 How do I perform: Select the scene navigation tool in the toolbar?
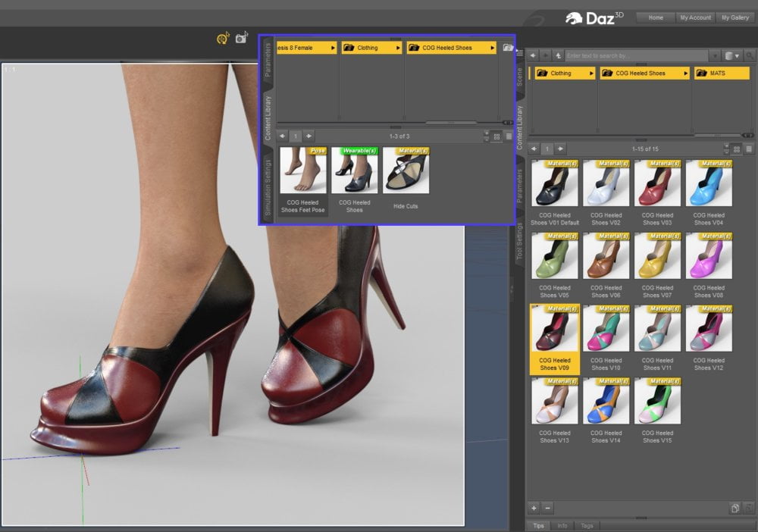click(x=224, y=37)
